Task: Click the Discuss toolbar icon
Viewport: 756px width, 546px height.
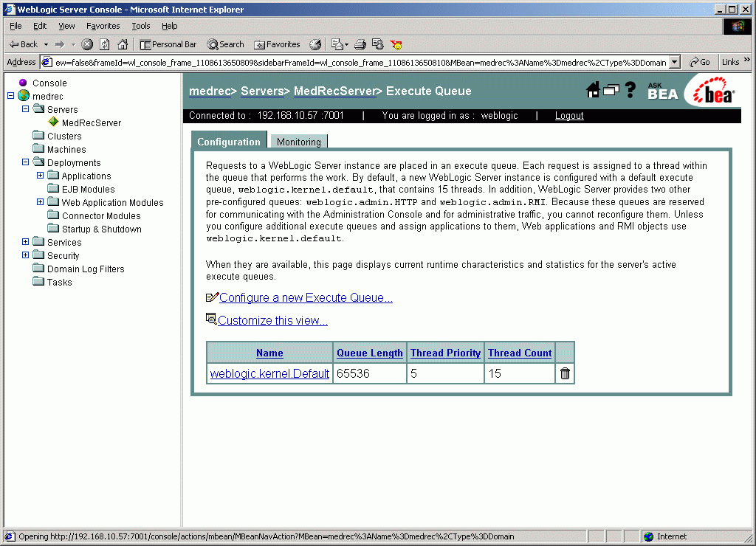Action: pos(378,44)
